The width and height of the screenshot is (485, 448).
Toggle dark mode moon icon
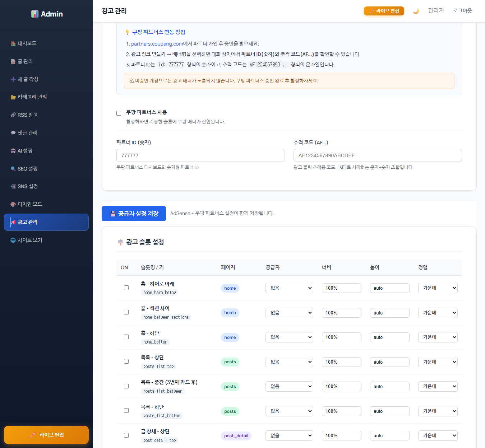(x=416, y=11)
